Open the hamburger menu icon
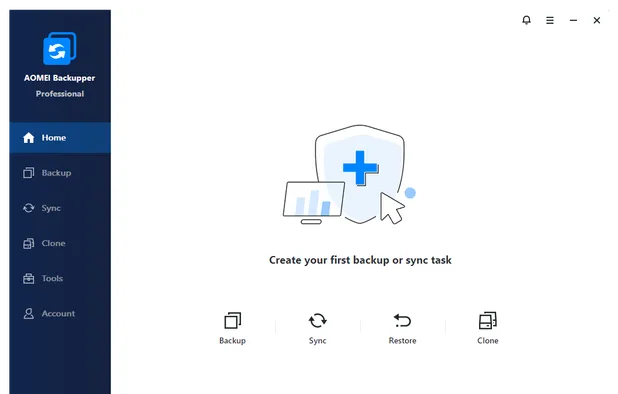The width and height of the screenshot is (618, 394). [x=550, y=20]
